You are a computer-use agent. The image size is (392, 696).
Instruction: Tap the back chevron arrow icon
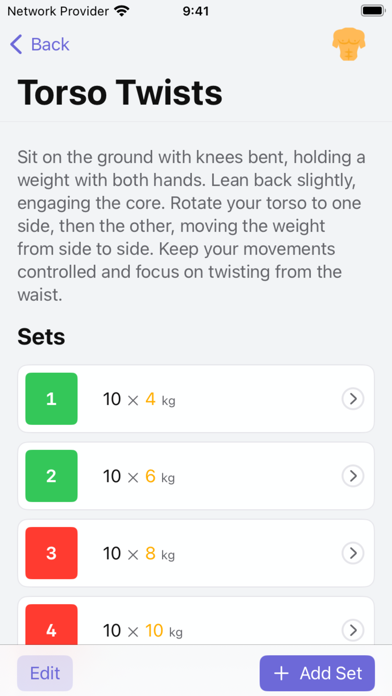tap(16, 45)
